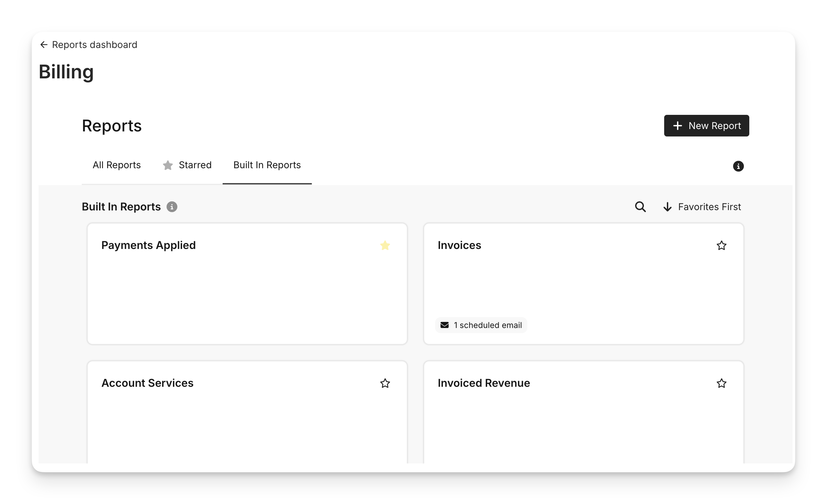Switch to the All Reports tab
Screen dimensions: 827x504
[117, 165]
